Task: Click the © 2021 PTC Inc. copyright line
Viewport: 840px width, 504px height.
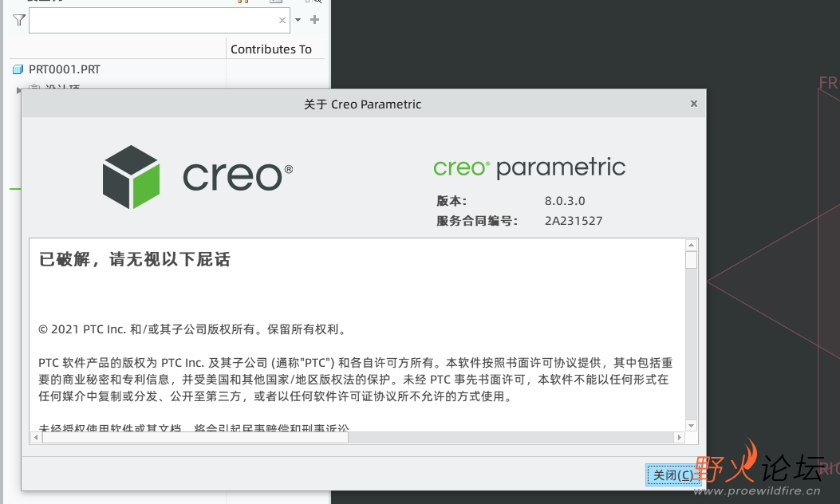Action: coord(193,329)
